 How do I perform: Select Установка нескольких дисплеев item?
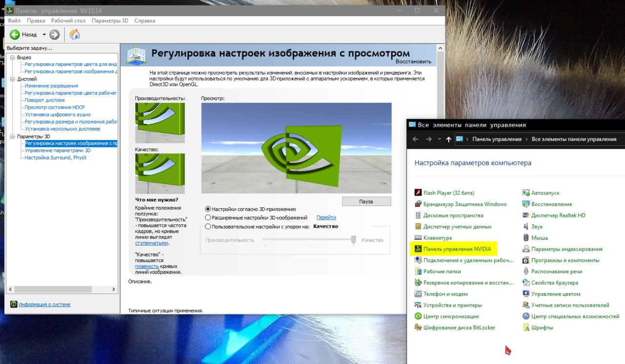[x=62, y=129]
